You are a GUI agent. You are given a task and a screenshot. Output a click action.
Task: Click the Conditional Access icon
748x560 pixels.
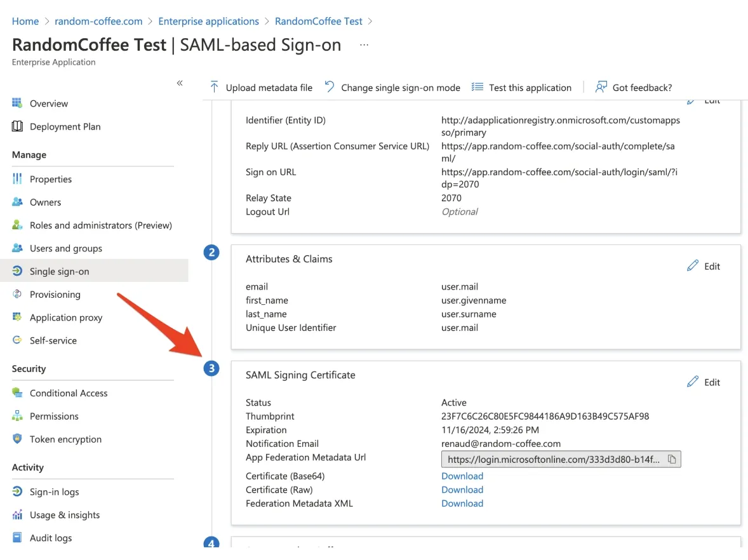click(x=17, y=393)
